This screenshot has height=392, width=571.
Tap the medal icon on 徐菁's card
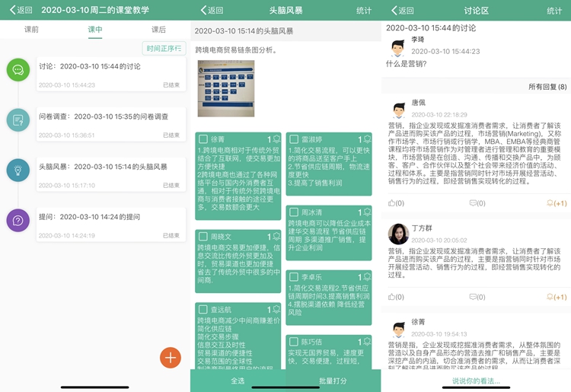(276, 139)
